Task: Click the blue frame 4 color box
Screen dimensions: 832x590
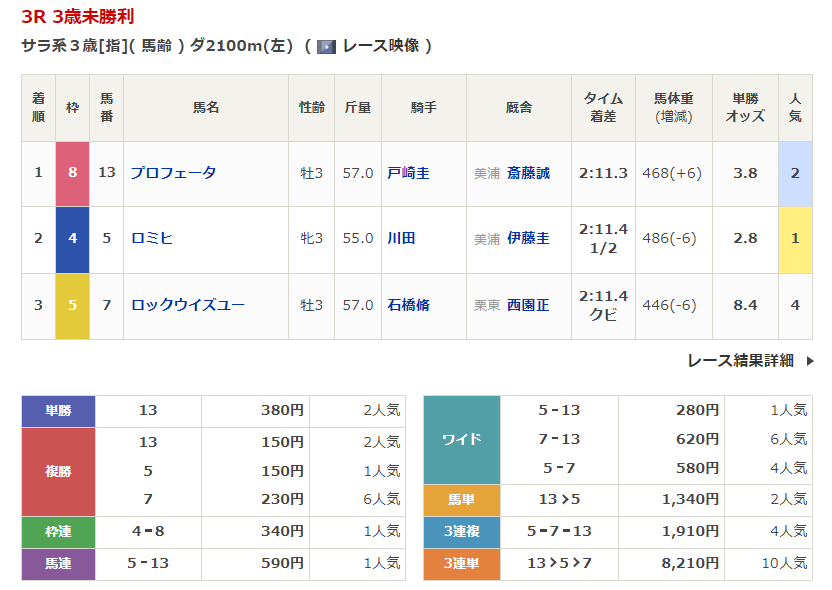Action: [72, 238]
